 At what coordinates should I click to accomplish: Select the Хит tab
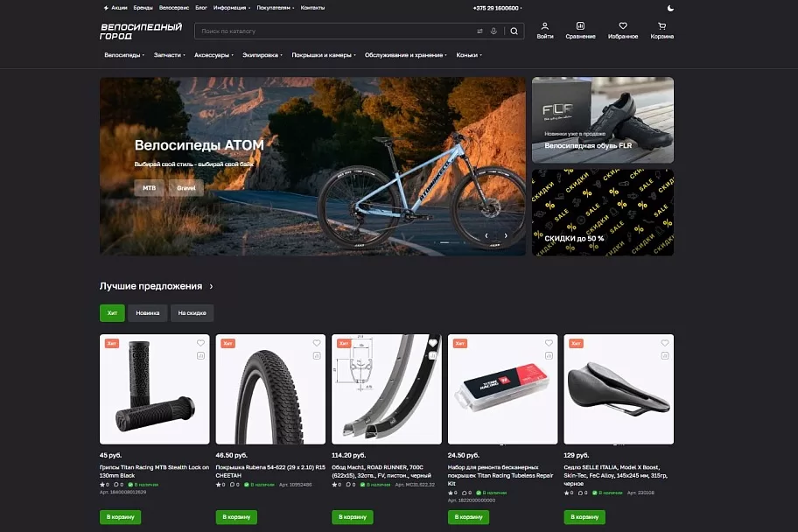(112, 313)
